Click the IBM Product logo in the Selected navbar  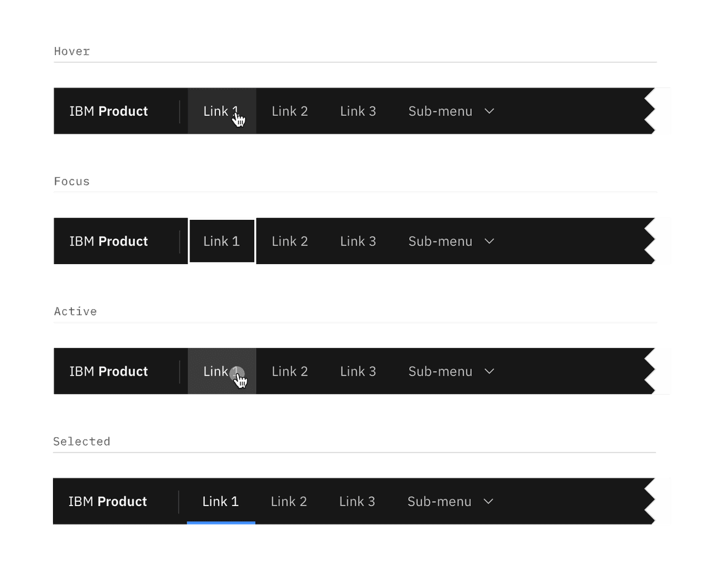[x=108, y=501]
